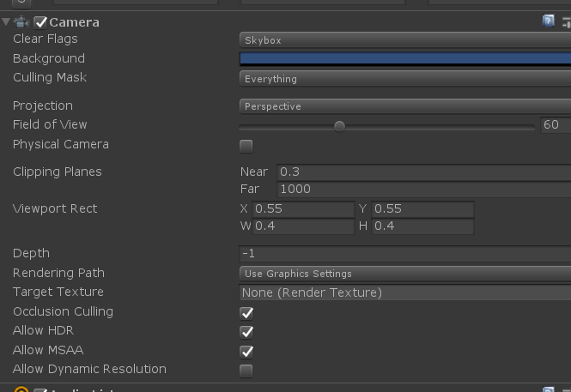Collapse the Camera component foldout arrow

pyautogui.click(x=6, y=21)
